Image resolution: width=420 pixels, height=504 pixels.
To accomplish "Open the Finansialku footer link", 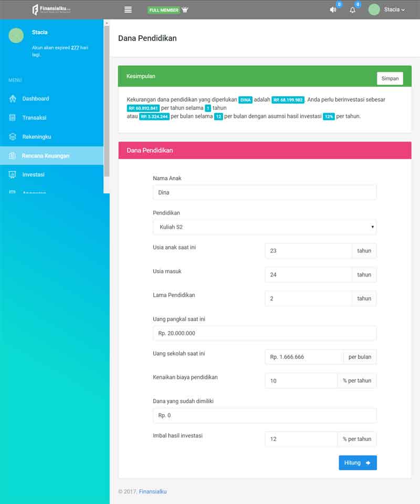I will click(x=153, y=491).
